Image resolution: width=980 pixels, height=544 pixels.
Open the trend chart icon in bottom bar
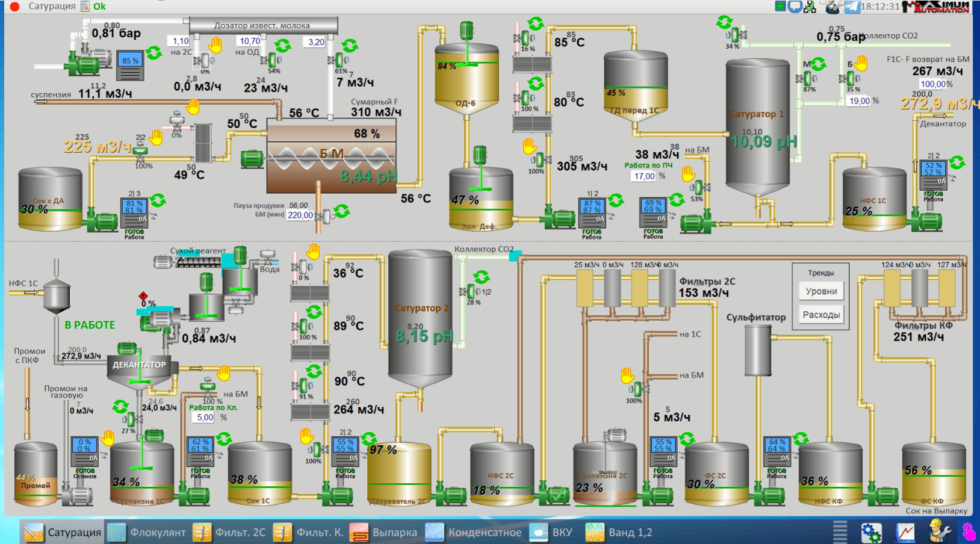[x=905, y=532]
